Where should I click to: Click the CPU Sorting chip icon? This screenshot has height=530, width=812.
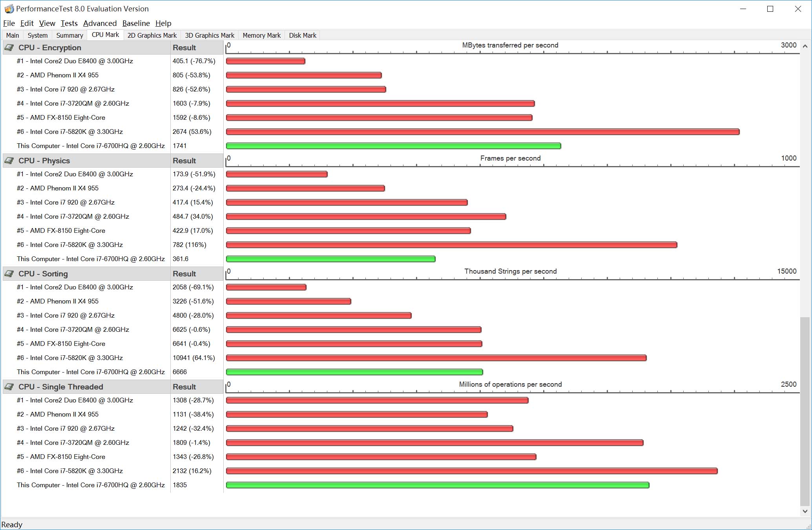[x=9, y=274]
